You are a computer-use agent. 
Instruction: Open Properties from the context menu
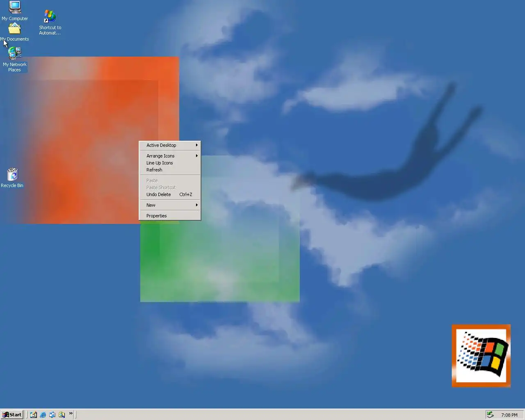(x=170, y=216)
